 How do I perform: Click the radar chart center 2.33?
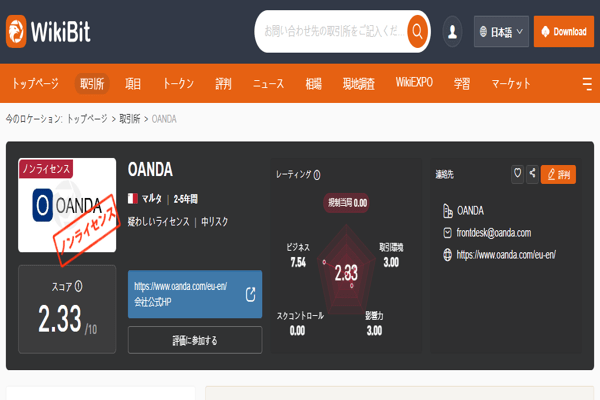(x=346, y=273)
